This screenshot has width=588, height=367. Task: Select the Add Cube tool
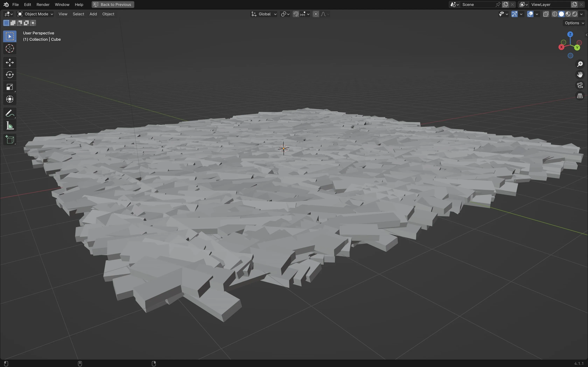click(x=10, y=140)
